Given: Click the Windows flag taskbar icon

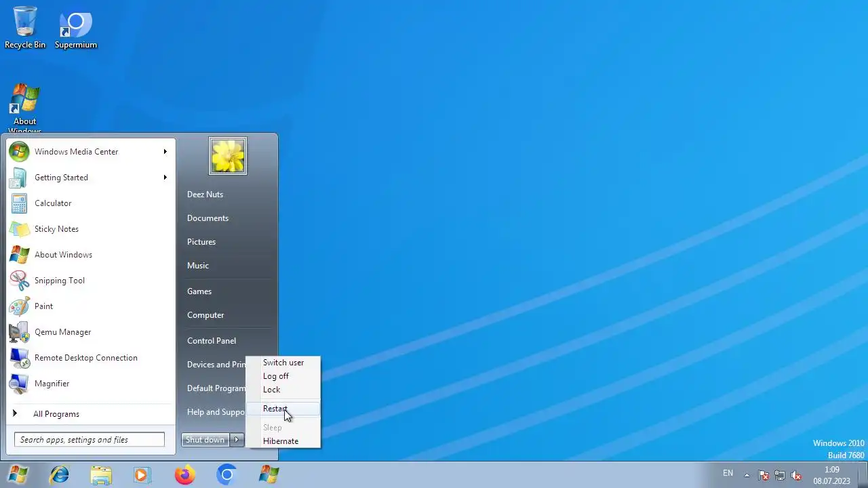Looking at the screenshot, I should (x=269, y=475).
